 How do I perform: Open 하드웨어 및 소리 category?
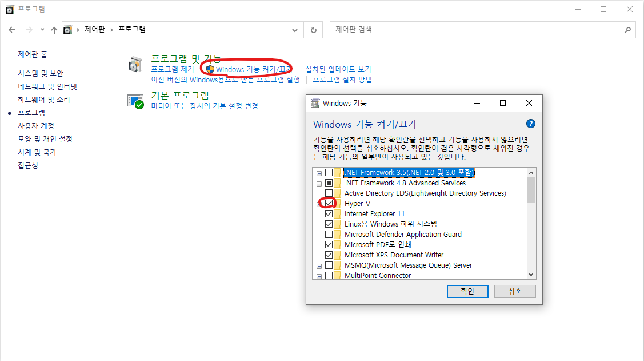point(43,100)
